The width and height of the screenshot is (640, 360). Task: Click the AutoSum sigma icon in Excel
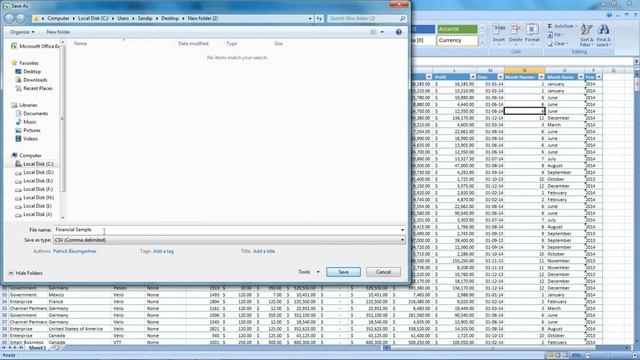coord(550,26)
